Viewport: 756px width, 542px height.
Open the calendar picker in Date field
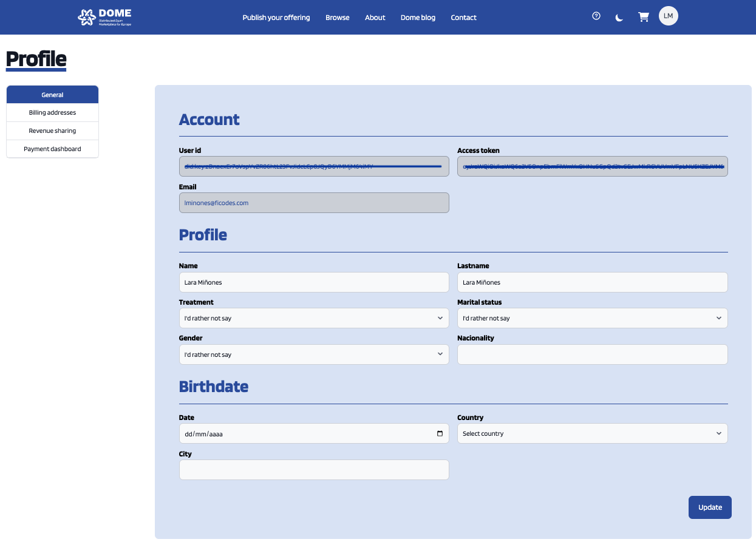[440, 433]
